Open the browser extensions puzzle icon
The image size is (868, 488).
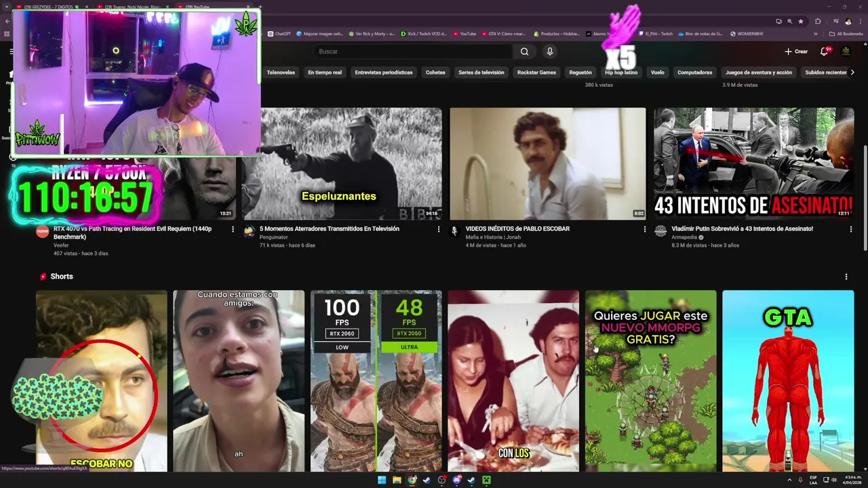tap(818, 21)
